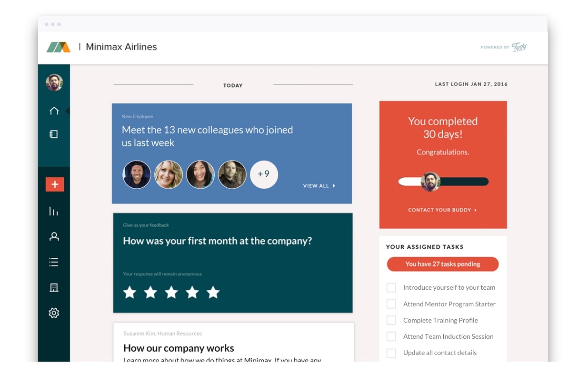
Task: Open the list icon in sidebar
Action: [54, 262]
